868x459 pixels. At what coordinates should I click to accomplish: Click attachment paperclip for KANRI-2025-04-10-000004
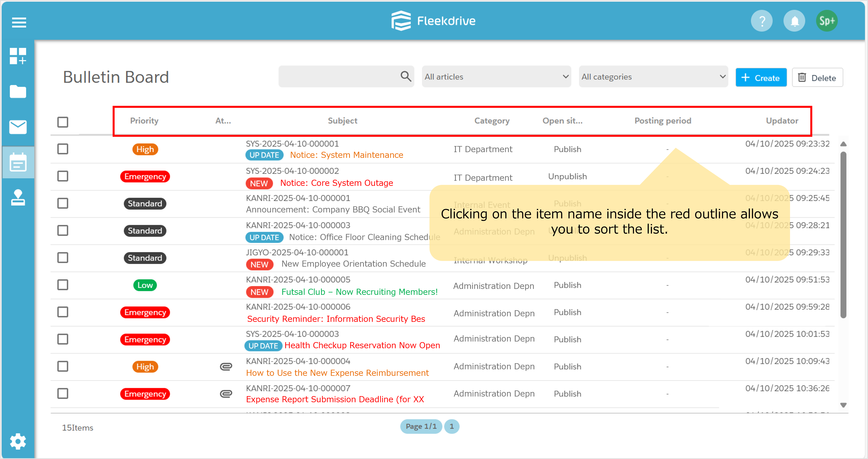pos(226,366)
